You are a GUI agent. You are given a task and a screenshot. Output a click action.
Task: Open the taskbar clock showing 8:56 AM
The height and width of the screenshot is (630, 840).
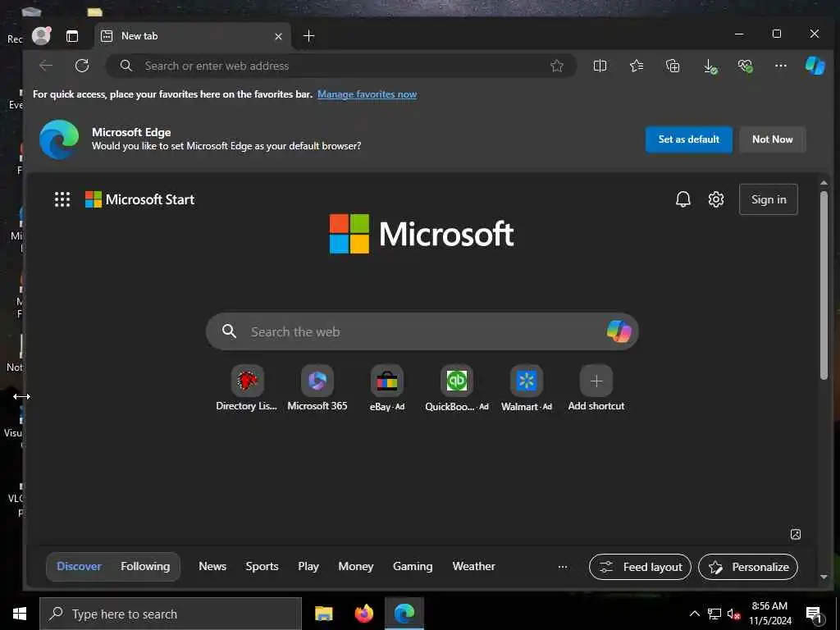coord(769,614)
